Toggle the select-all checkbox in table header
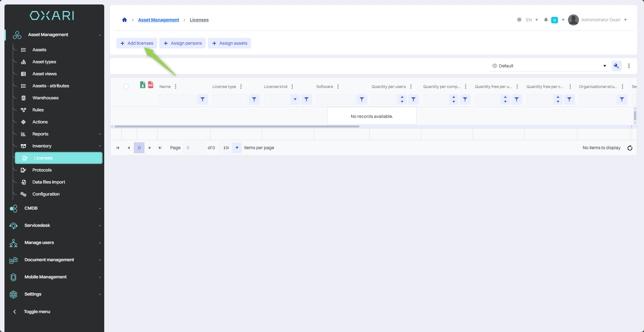Screen dimensions: 644x332 126,87
